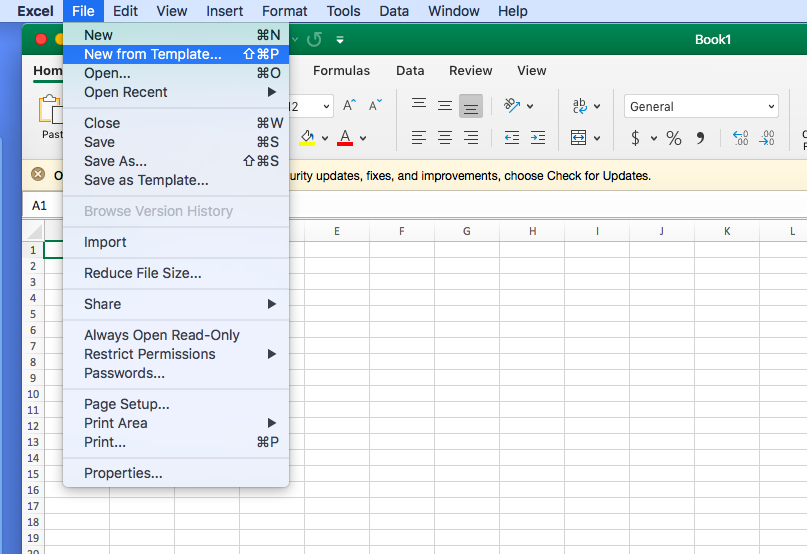Expand text orientation options
807x554 pixels.
[530, 107]
